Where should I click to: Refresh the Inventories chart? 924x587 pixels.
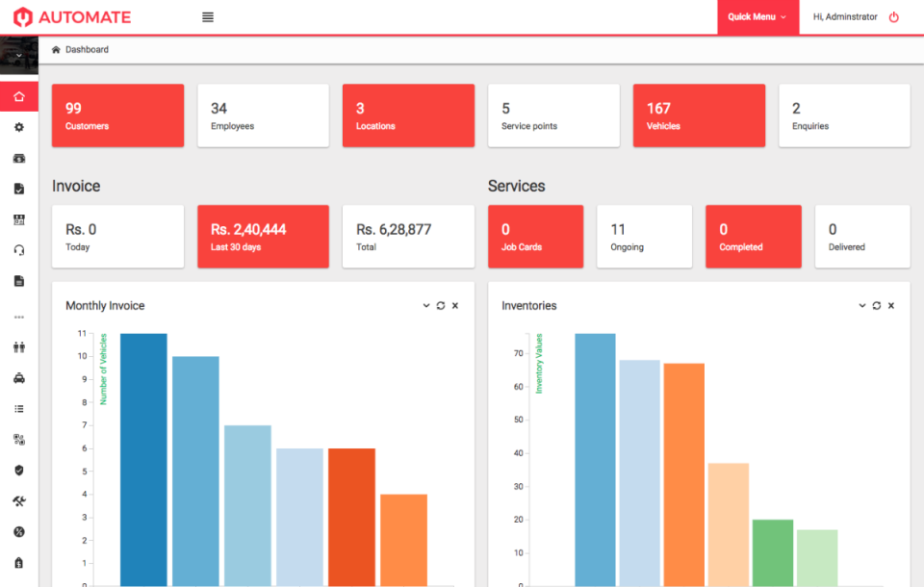point(876,305)
